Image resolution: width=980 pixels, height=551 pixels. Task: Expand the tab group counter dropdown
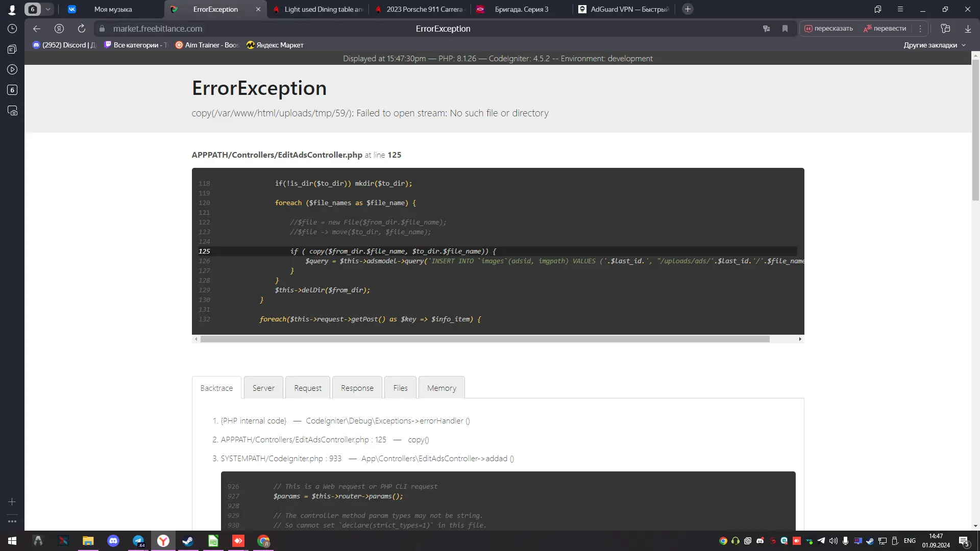click(x=48, y=9)
